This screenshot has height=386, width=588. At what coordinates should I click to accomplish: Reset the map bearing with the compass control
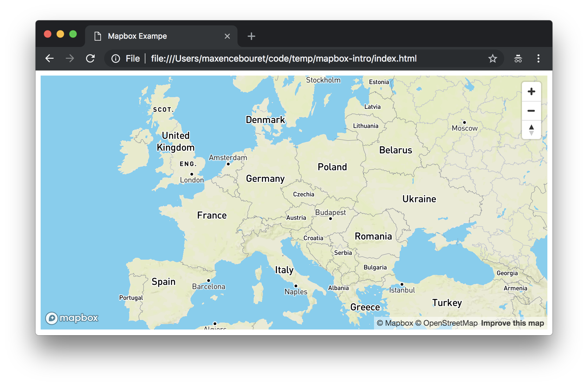pos(531,130)
